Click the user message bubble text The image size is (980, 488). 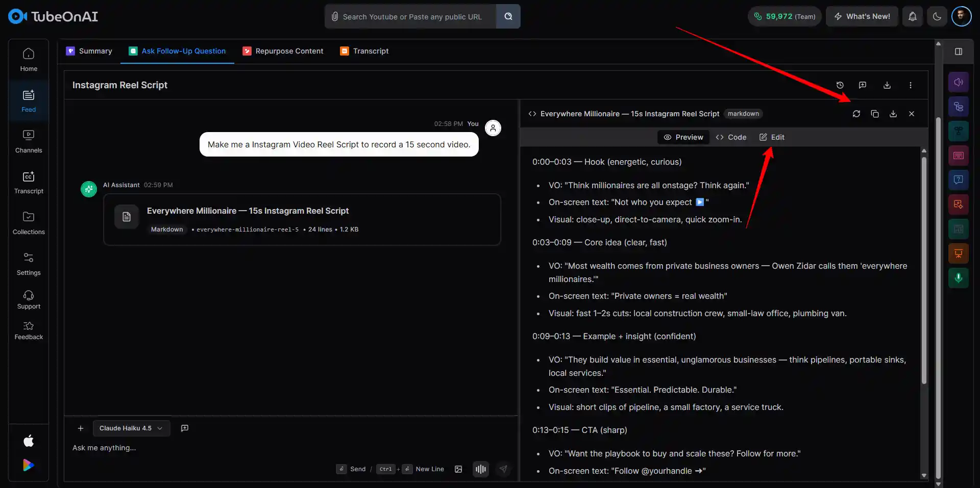click(339, 145)
